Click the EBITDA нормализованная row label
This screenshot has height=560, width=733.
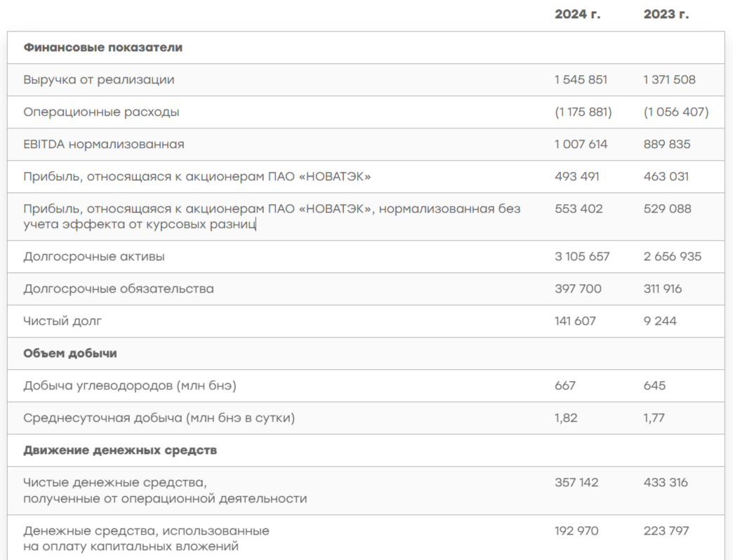click(104, 145)
